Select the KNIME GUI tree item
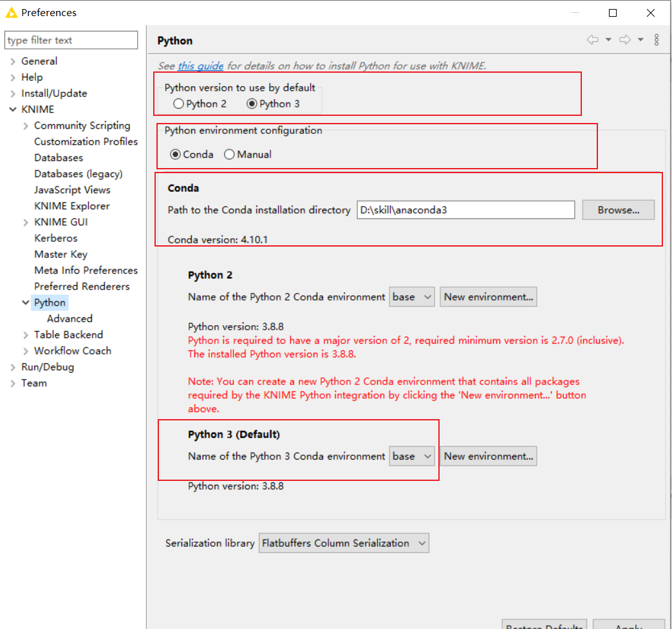The width and height of the screenshot is (672, 629). click(x=61, y=222)
